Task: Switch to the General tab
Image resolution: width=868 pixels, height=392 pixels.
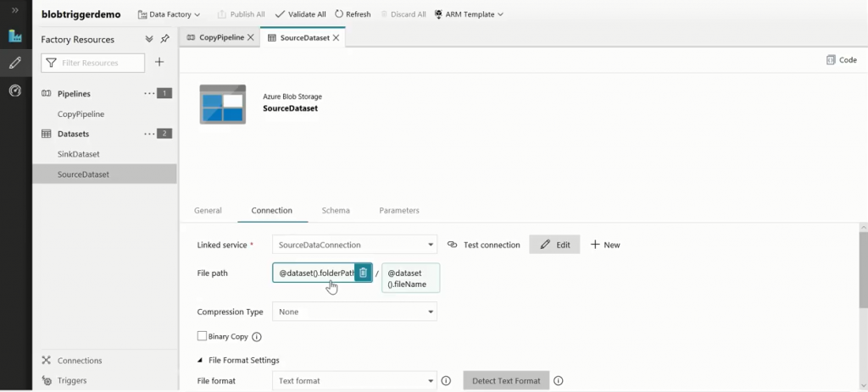Action: tap(209, 211)
